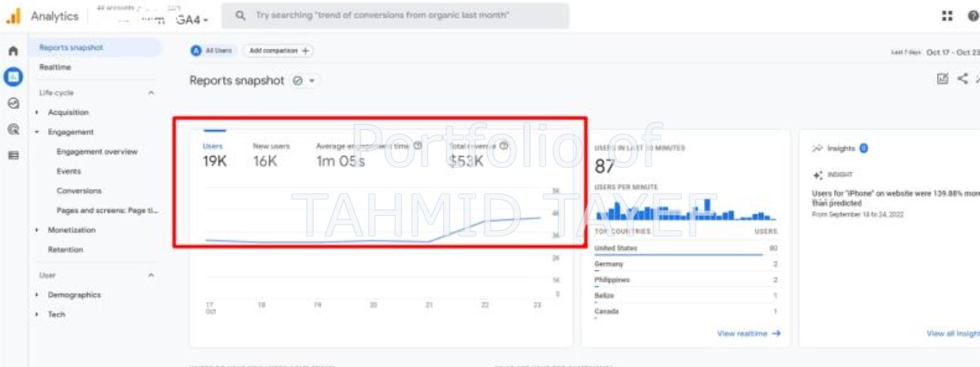
Task: Open the Configure icon in left rail
Action: tap(14, 155)
